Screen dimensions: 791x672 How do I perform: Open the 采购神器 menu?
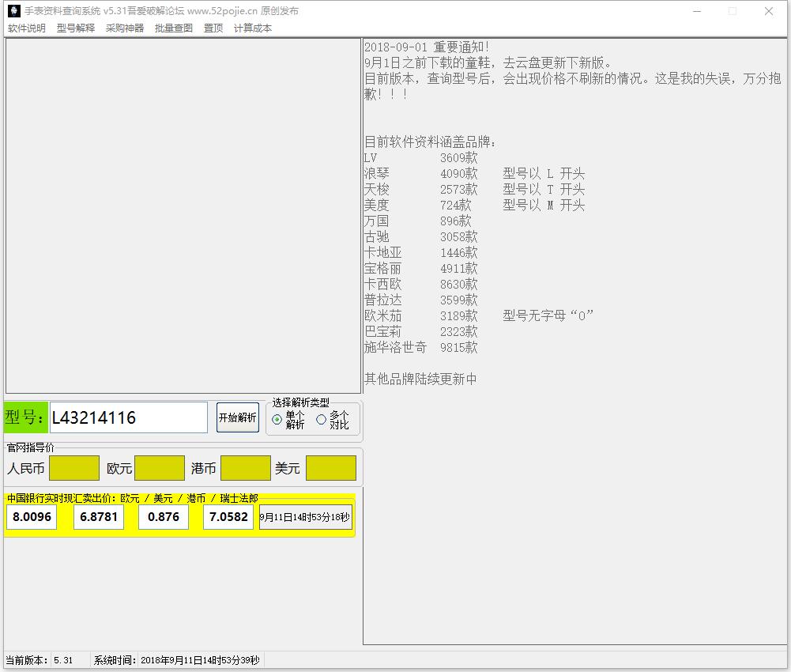click(x=125, y=28)
